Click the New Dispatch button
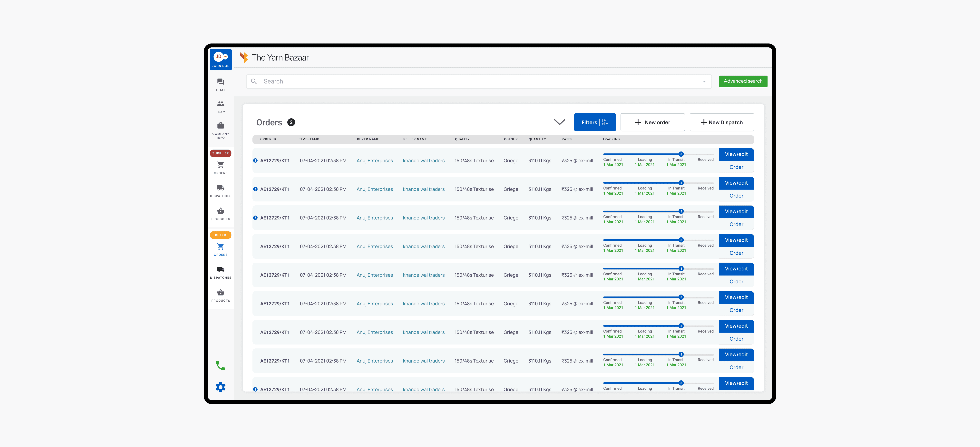The height and width of the screenshot is (447, 980). 721,122
